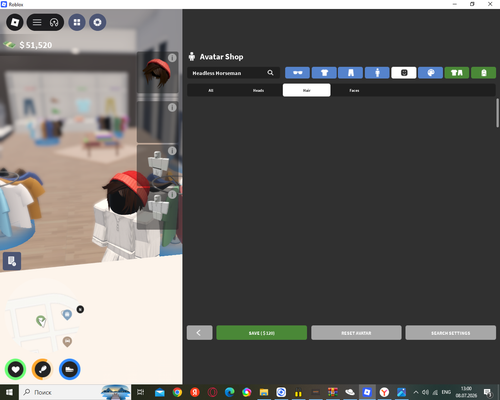Click the Avatar Shop title
500x400 pixels.
pyautogui.click(x=221, y=57)
